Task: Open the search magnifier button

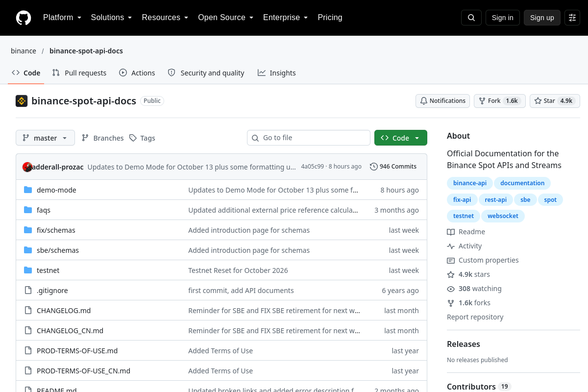Action: (x=471, y=18)
